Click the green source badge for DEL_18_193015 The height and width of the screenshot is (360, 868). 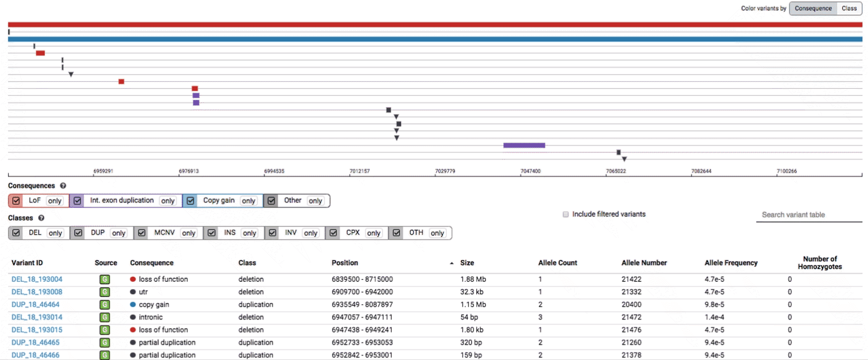point(105,330)
